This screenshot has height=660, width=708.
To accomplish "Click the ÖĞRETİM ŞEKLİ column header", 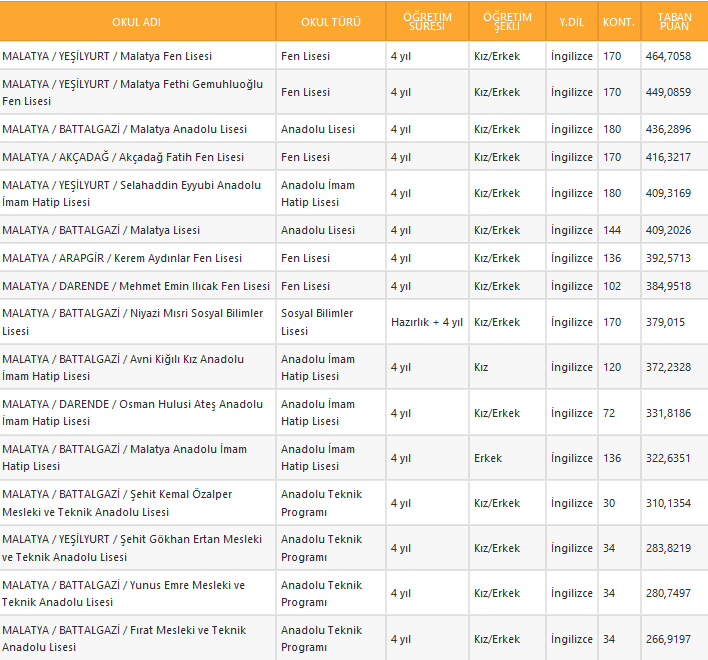I will (507, 22).
